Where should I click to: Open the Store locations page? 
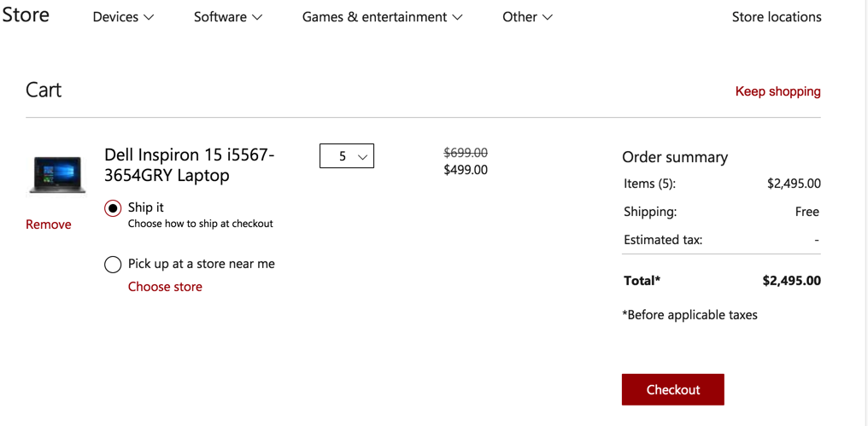[777, 17]
